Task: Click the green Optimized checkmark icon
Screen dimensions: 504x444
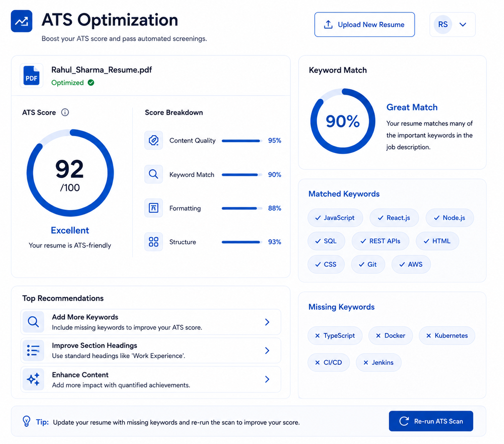Action: [91, 83]
